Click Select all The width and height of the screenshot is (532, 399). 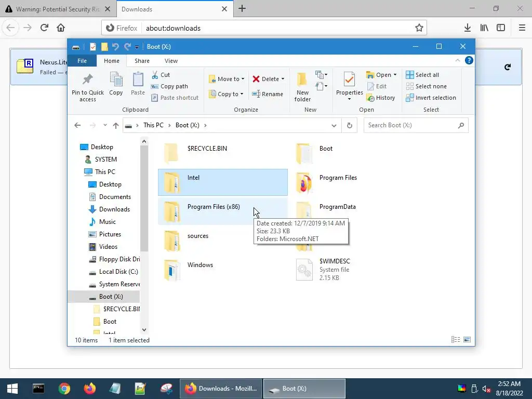point(422,75)
